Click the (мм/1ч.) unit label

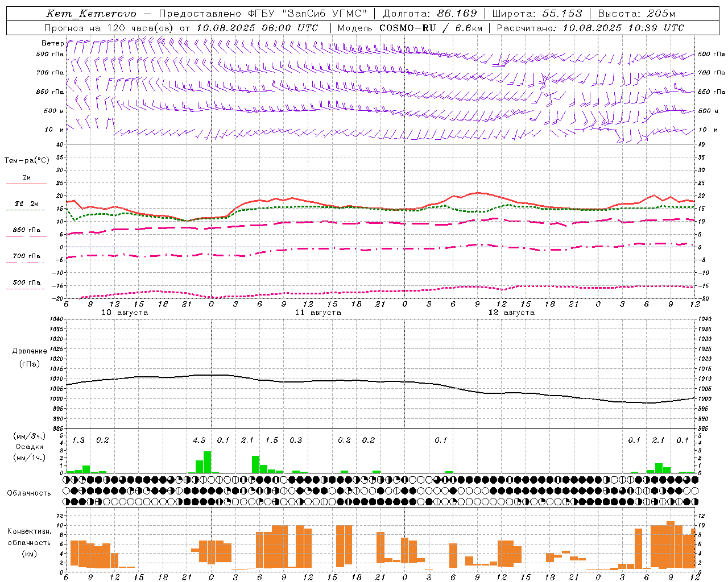click(30, 458)
